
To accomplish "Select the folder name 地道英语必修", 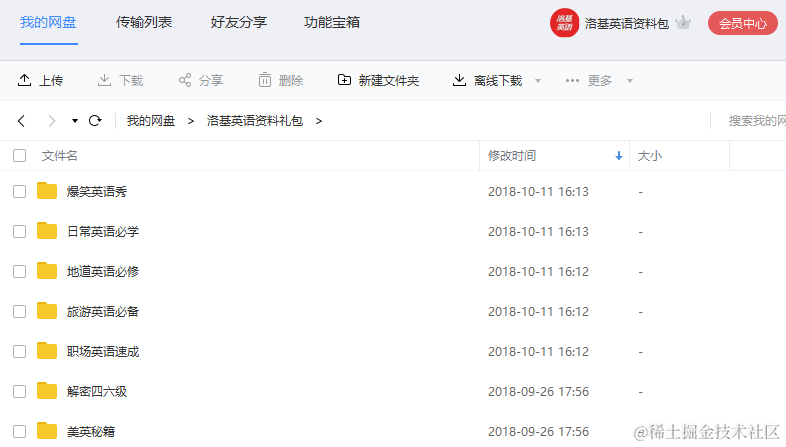I will pos(103,272).
